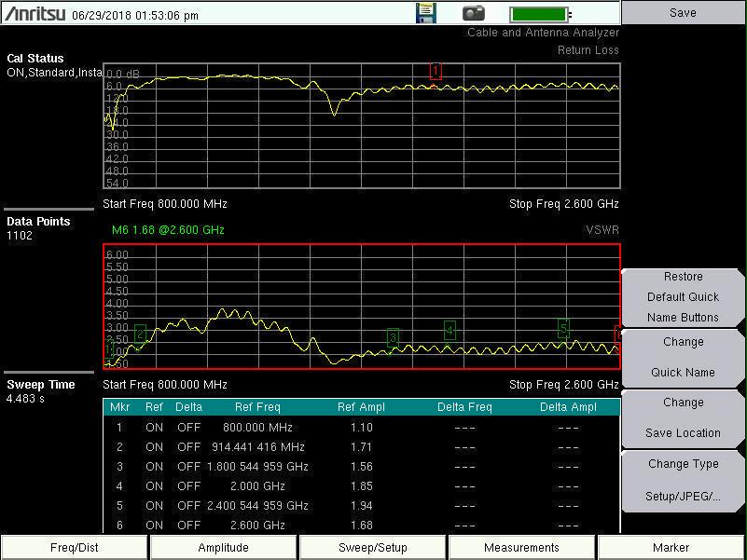This screenshot has width=747, height=560.
Task: Select green marker 3 on VSWR graph
Action: tap(393, 337)
